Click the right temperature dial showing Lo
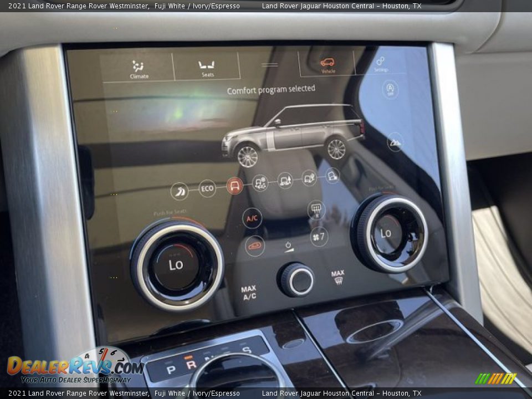The width and height of the screenshot is (532, 399). tap(389, 234)
